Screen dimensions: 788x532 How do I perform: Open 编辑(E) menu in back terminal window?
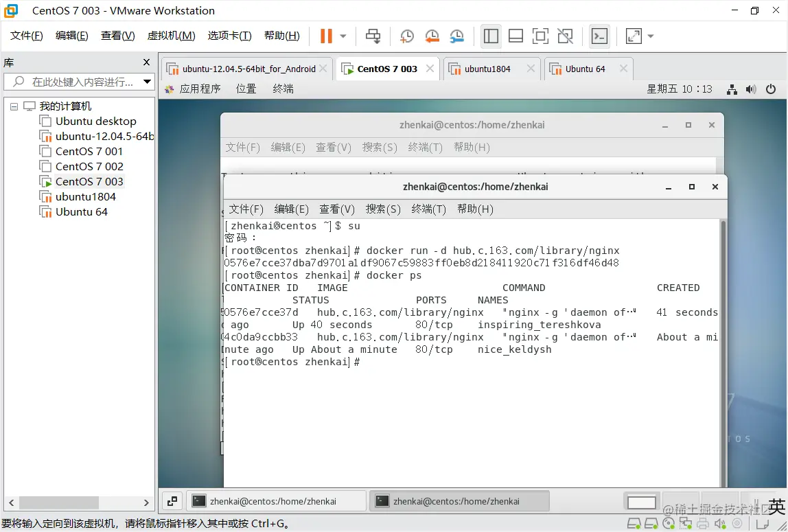click(x=288, y=147)
